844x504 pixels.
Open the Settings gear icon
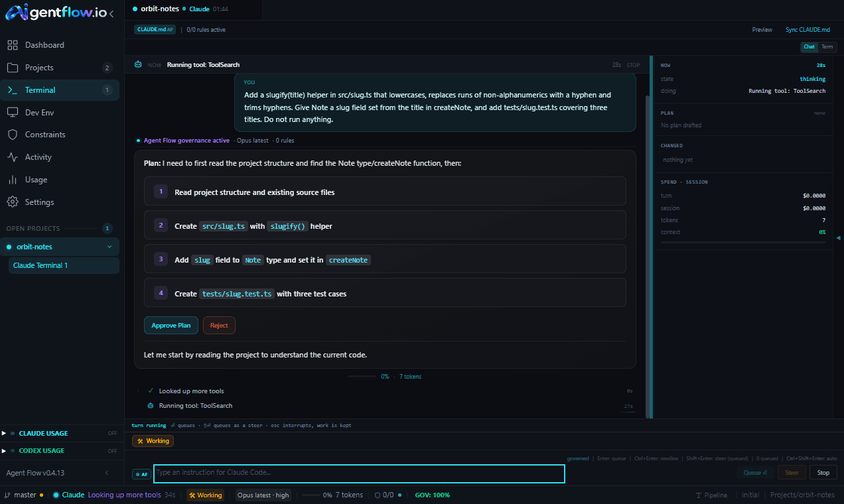point(12,202)
